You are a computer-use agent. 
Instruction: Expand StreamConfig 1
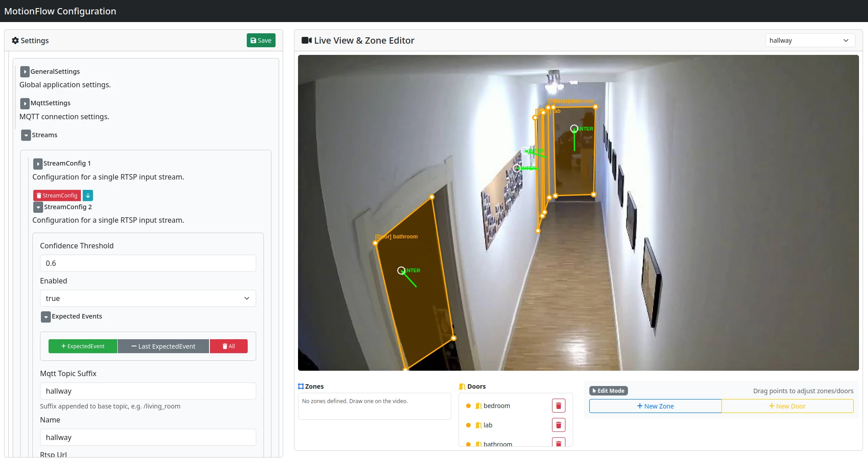point(38,164)
